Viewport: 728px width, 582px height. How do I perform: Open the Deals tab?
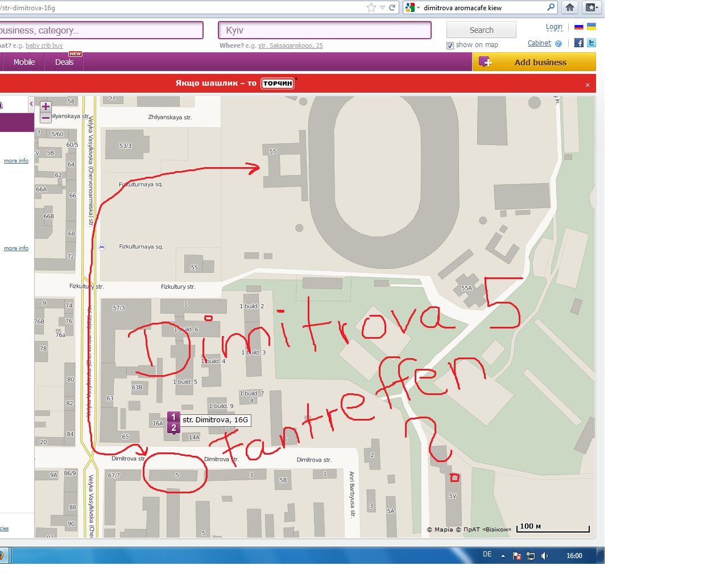click(64, 62)
